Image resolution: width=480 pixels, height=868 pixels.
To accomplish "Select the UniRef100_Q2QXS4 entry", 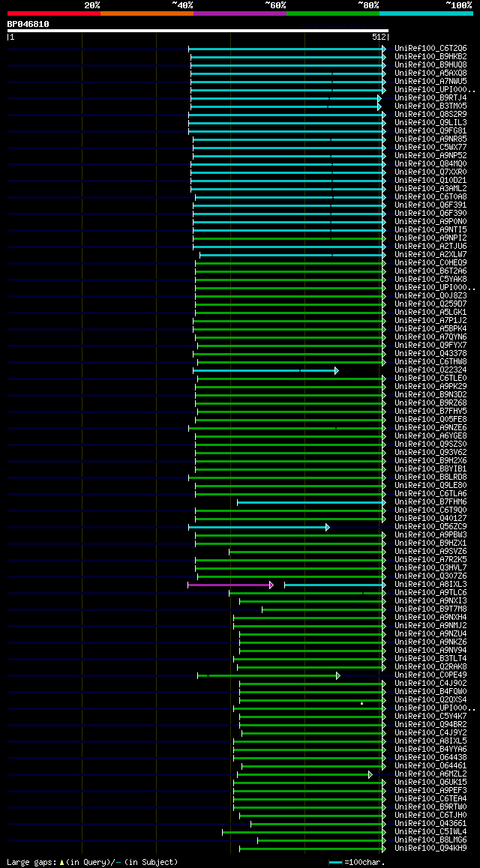I will [430, 699].
